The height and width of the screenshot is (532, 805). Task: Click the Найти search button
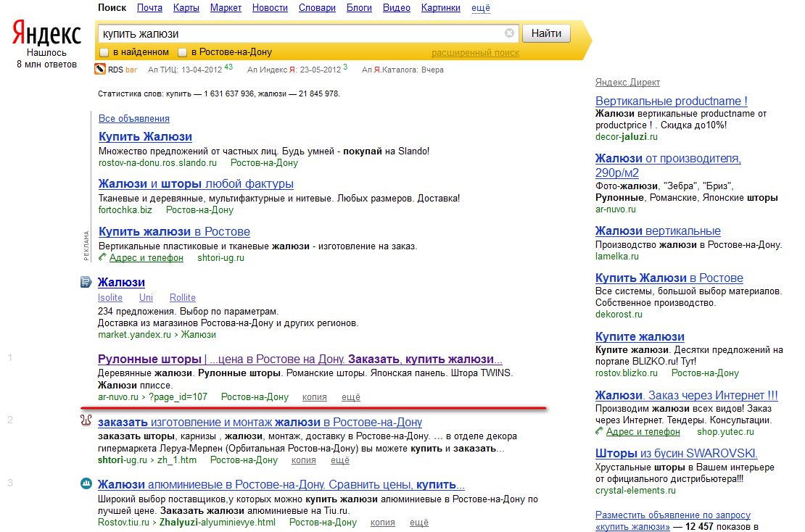(x=546, y=33)
